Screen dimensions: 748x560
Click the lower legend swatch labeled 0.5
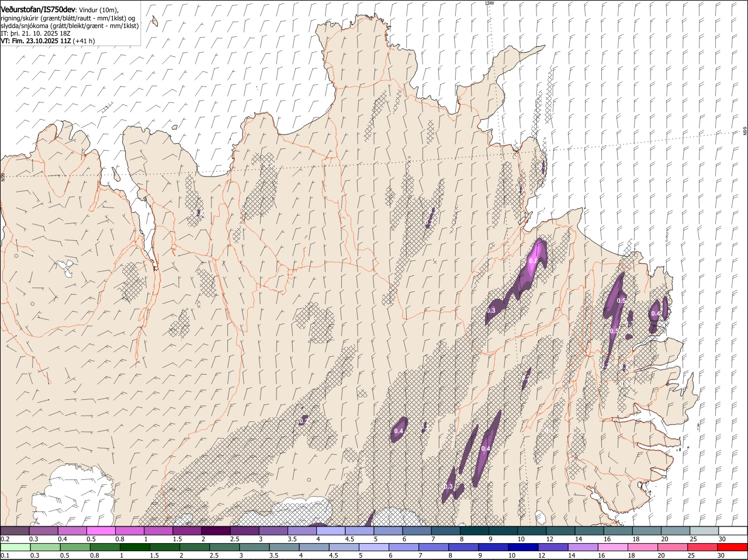75,547
